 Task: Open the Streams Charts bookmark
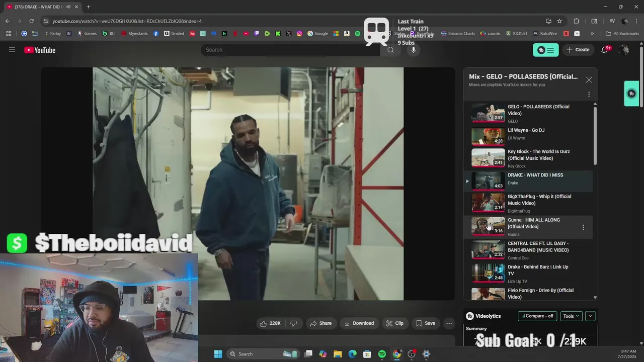pyautogui.click(x=458, y=34)
